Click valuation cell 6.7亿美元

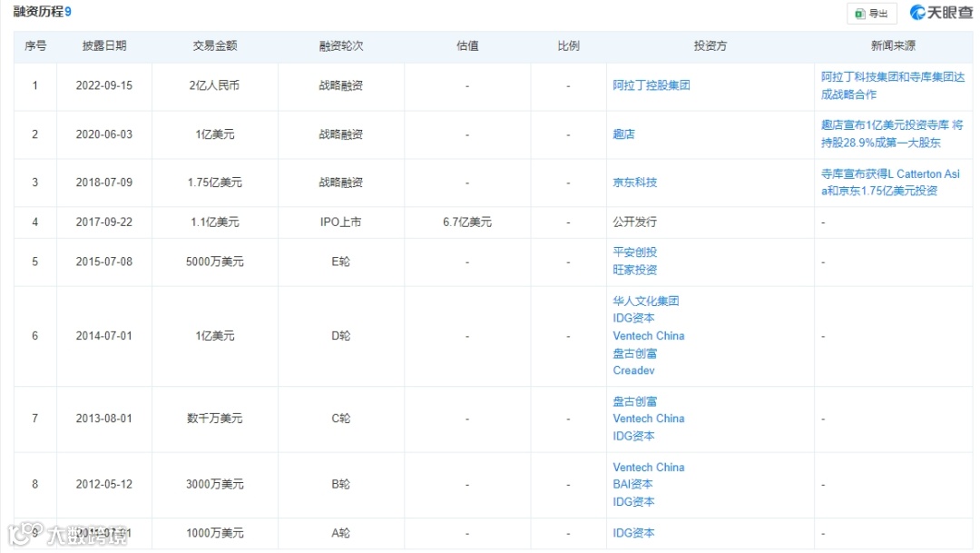pyautogui.click(x=467, y=222)
